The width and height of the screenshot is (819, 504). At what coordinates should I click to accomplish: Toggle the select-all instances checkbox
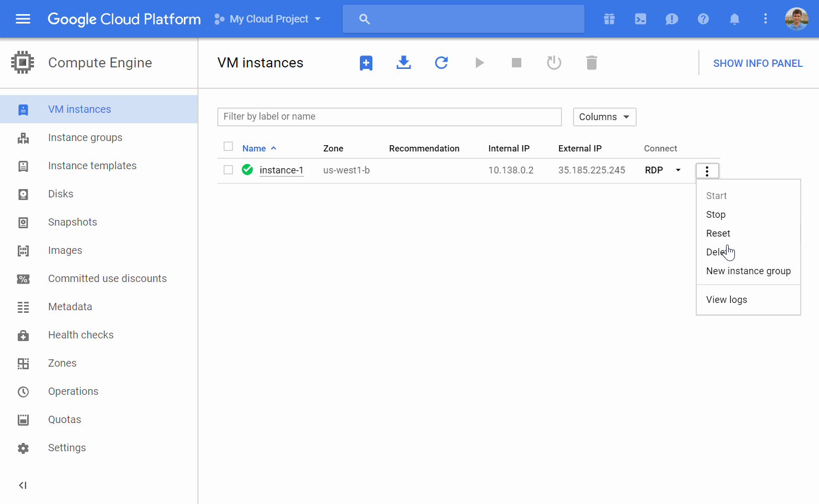click(x=228, y=147)
